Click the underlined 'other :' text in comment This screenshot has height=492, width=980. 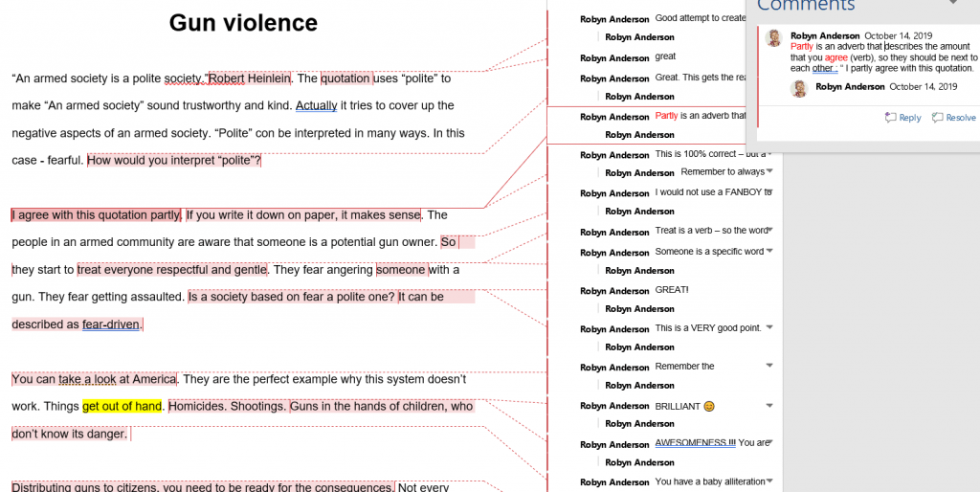click(824, 69)
